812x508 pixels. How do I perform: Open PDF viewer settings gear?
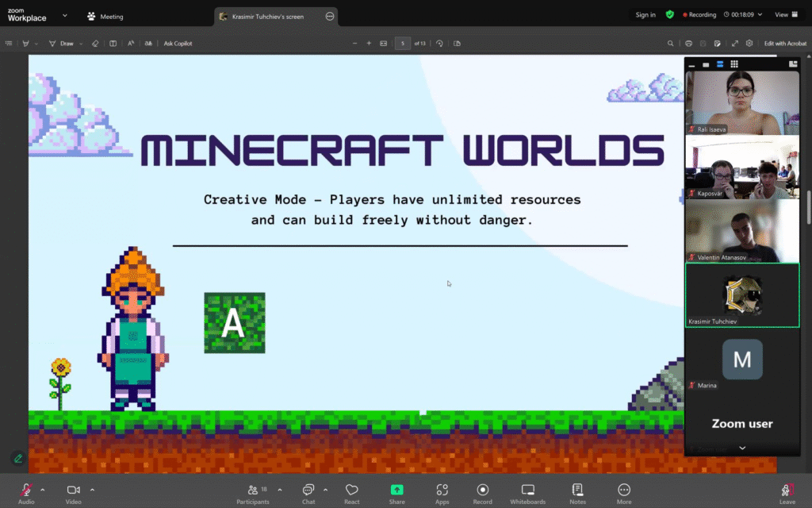(749, 44)
